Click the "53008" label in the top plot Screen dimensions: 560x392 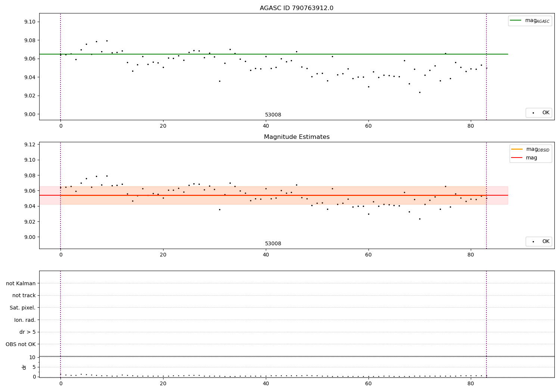273,115
